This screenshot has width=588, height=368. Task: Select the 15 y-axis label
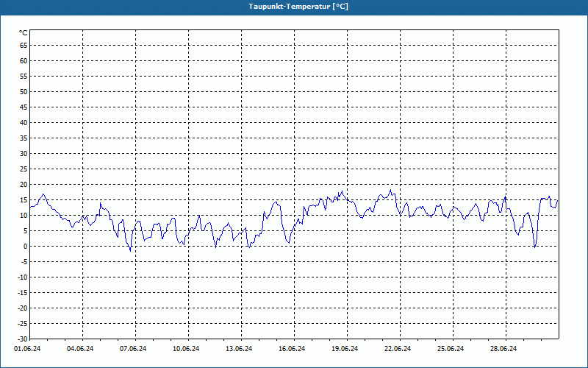[x=24, y=199]
